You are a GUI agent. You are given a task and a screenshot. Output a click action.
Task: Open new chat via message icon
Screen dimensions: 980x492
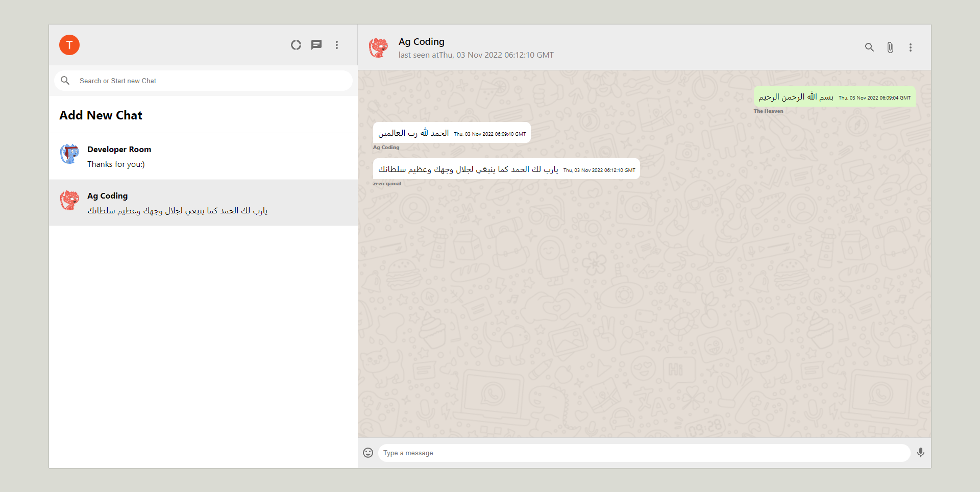[316, 45]
